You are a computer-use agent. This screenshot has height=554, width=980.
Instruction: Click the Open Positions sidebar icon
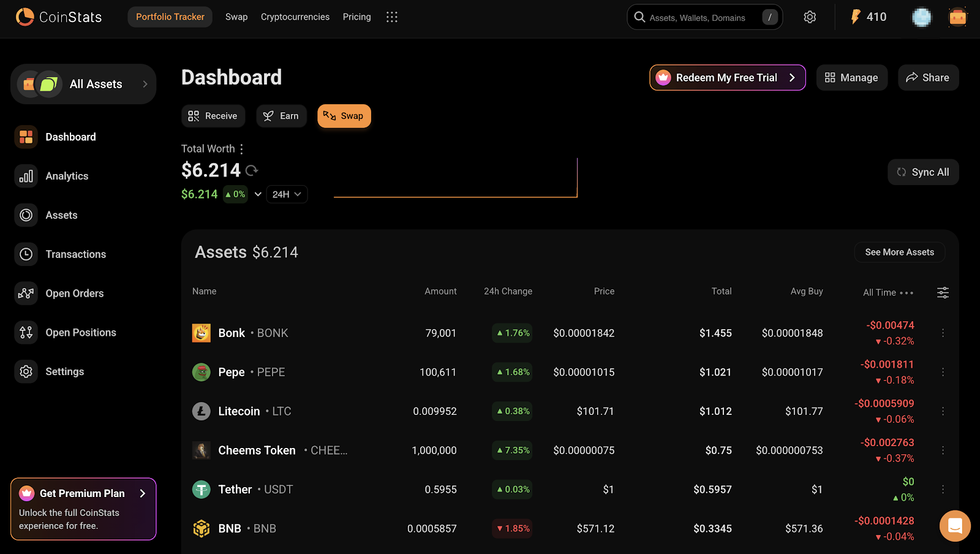[x=26, y=333]
